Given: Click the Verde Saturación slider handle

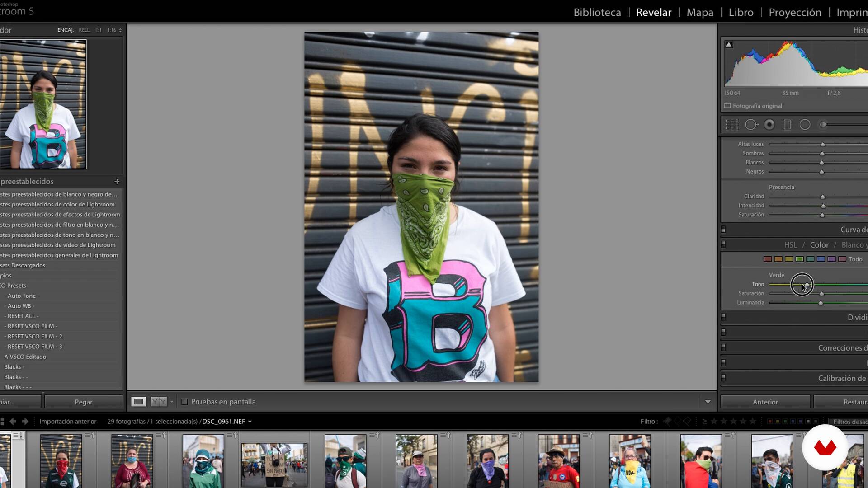Looking at the screenshot, I should pyautogui.click(x=822, y=294).
